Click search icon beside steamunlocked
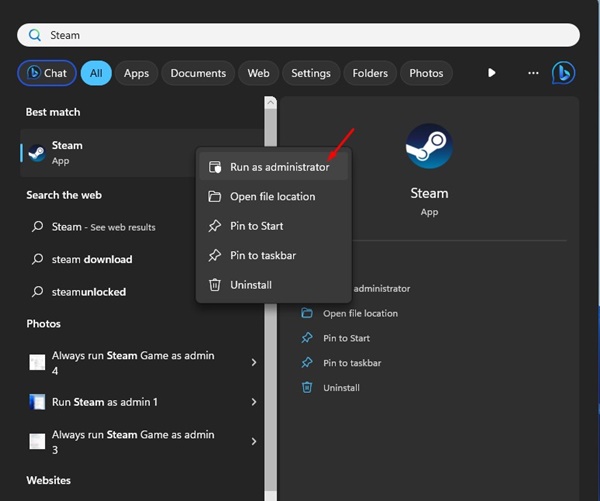600x501 pixels. 37,292
